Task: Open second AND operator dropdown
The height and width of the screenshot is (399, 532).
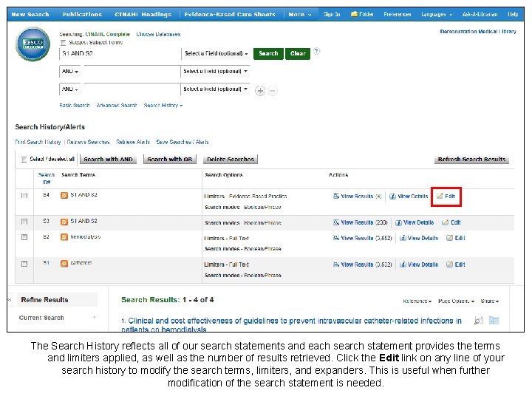Action: point(70,89)
